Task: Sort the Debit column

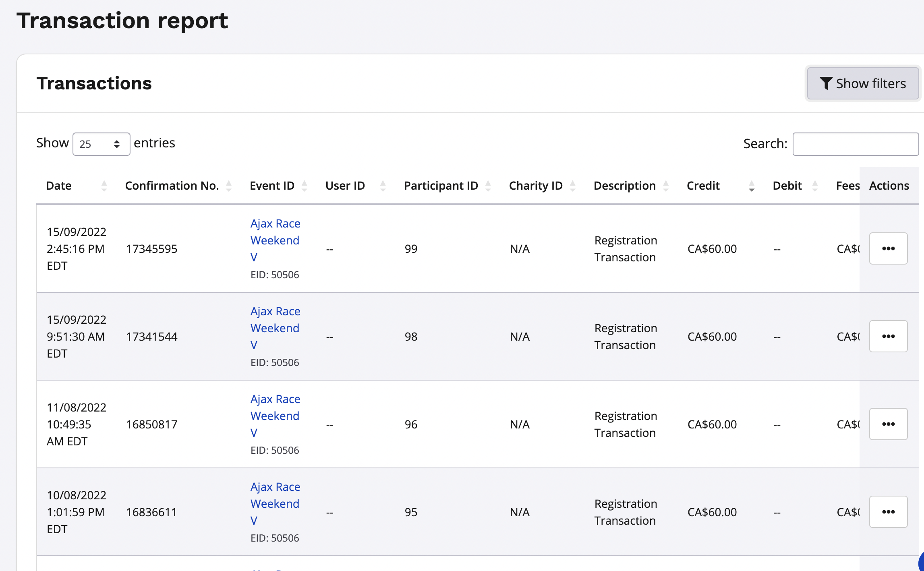Action: tap(816, 186)
